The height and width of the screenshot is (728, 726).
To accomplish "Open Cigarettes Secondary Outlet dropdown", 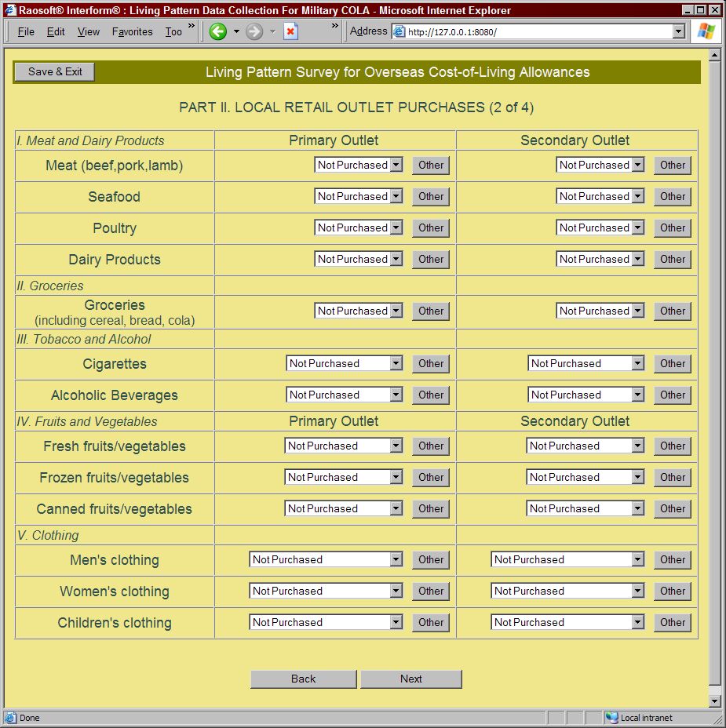I will [x=586, y=363].
